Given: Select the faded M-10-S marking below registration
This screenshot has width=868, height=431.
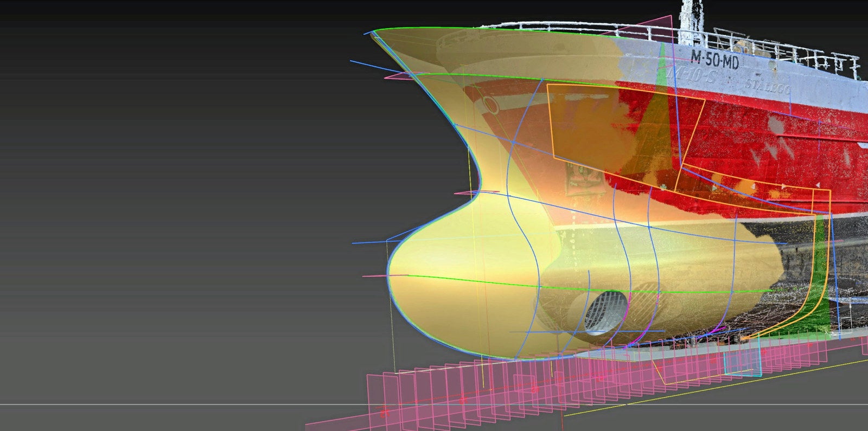Looking at the screenshot, I should coord(693,76).
